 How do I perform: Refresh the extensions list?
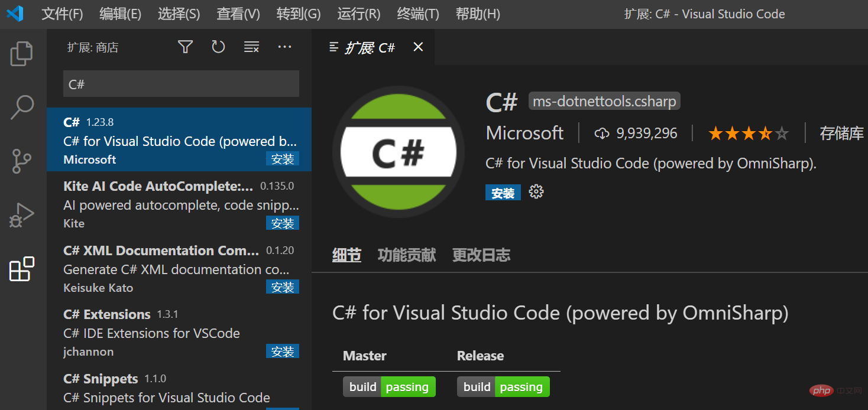(x=218, y=46)
